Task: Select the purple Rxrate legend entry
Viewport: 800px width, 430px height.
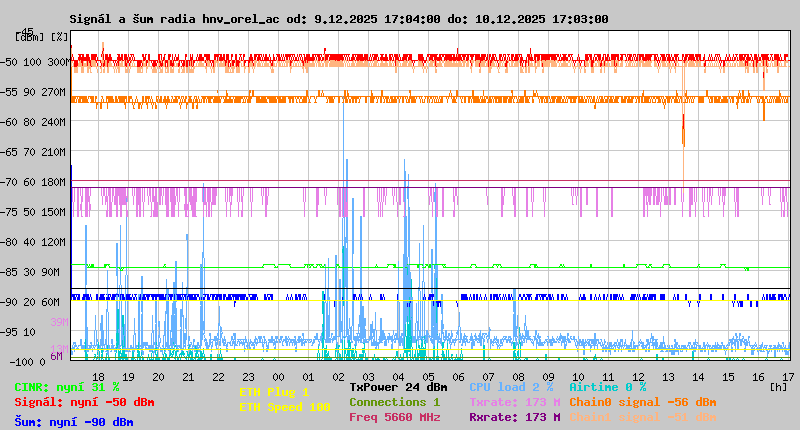Action: [514, 417]
